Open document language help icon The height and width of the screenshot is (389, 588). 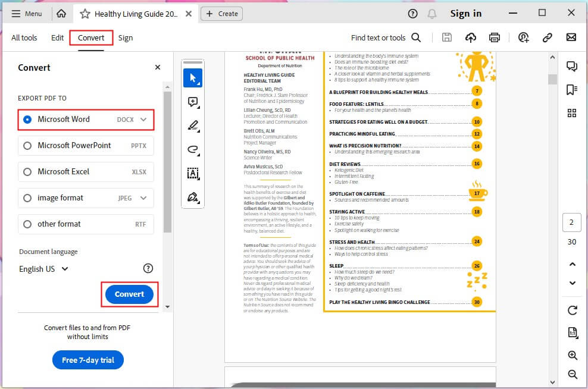[148, 268]
